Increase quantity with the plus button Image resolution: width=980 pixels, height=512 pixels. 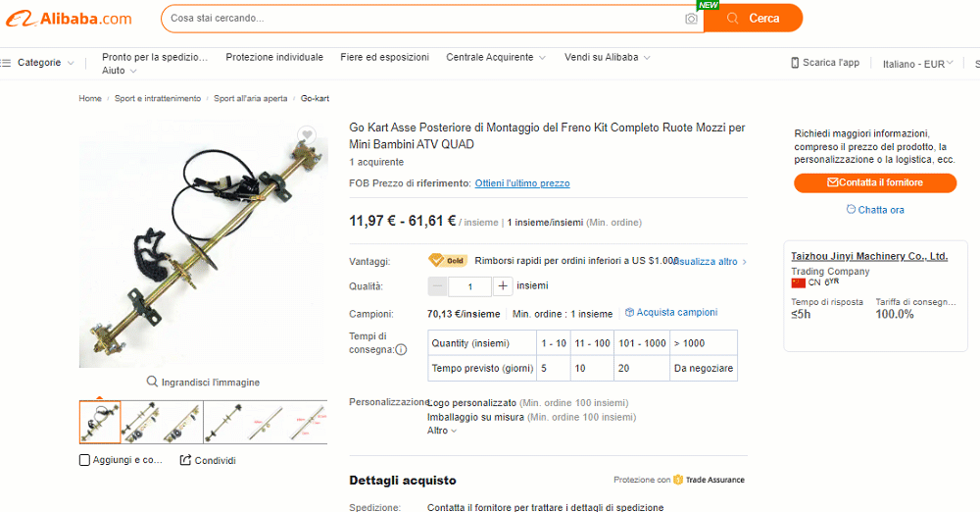point(503,286)
